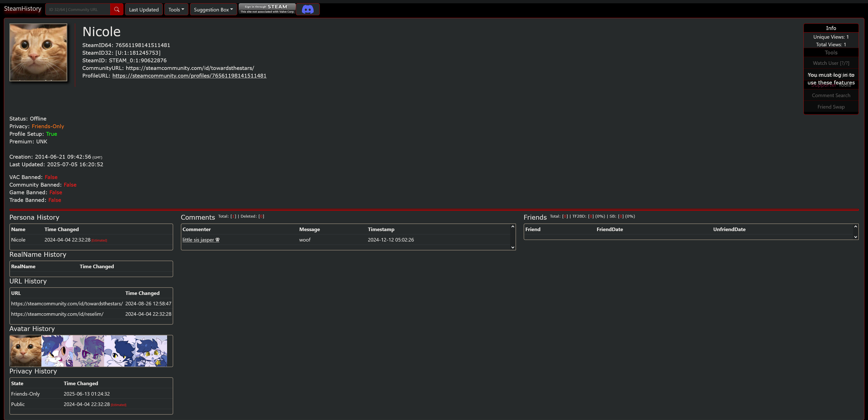The image size is (868, 420).
Task: Click comment timestamp 2024-12-12 05:02:26
Action: 391,240
